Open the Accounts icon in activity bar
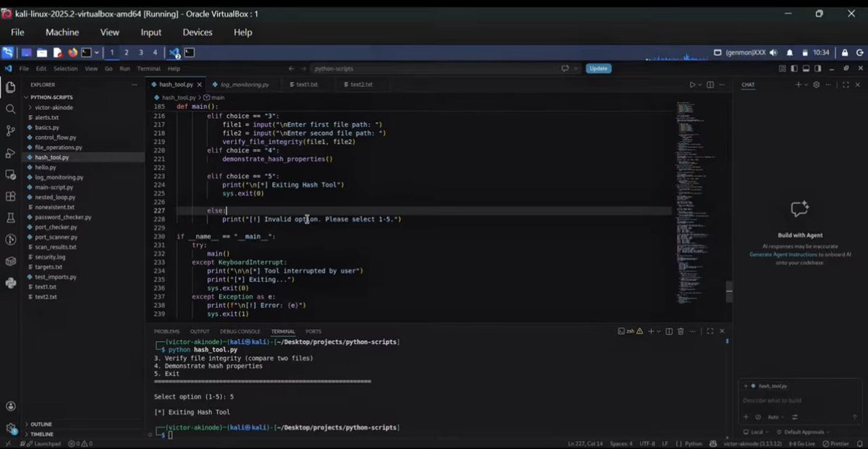 coord(10,407)
